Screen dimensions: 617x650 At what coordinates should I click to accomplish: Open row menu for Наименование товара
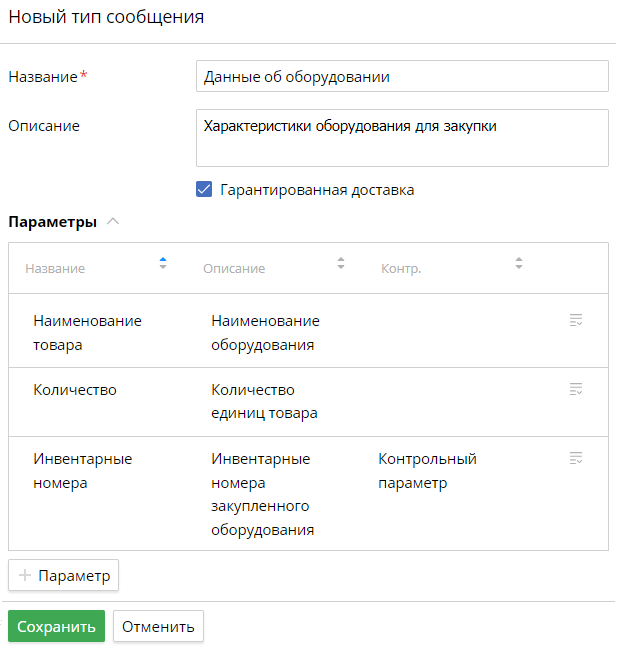[x=576, y=320]
